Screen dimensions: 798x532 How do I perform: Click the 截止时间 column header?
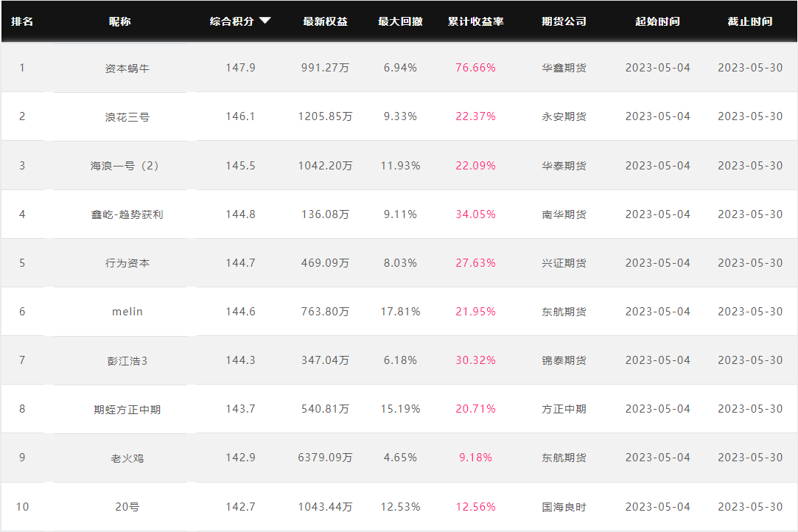click(750, 21)
